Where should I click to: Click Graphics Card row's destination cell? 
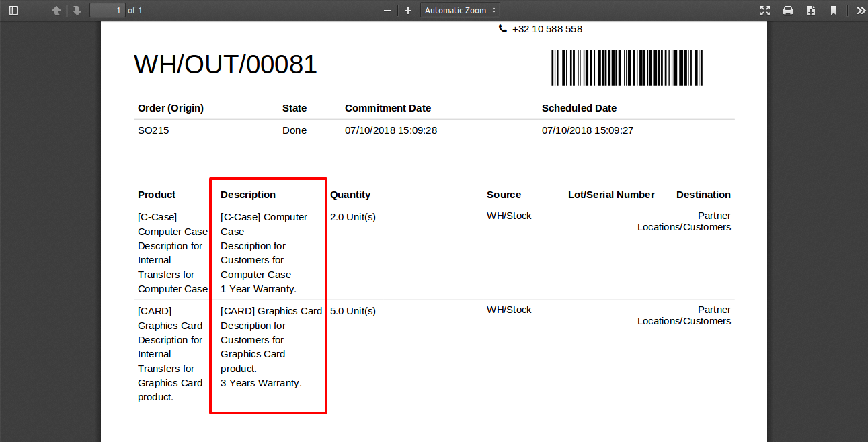(684, 315)
